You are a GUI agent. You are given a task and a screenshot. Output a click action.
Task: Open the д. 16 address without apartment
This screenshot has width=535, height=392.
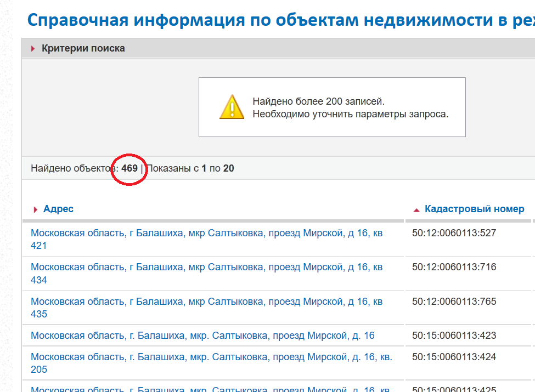(202, 336)
